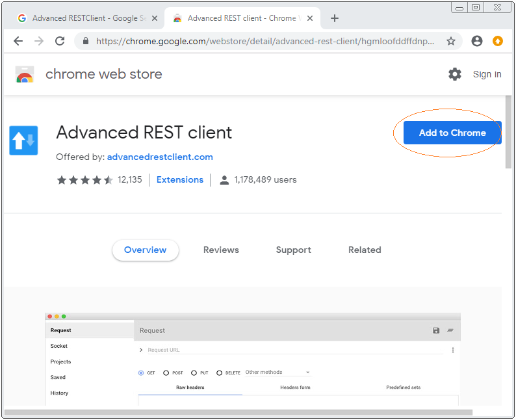Select Socket in the preview sidebar
This screenshot has width=516, height=420.
[x=59, y=346]
